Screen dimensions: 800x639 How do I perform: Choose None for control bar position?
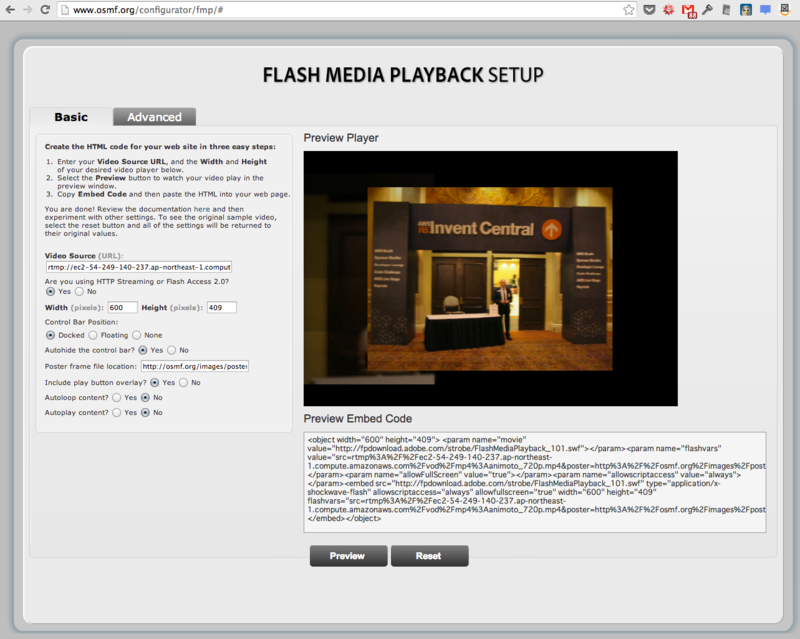click(136, 335)
